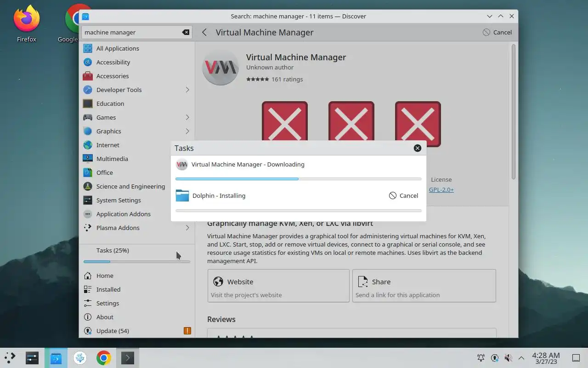Open the notifications bell in system tray

coord(481,358)
